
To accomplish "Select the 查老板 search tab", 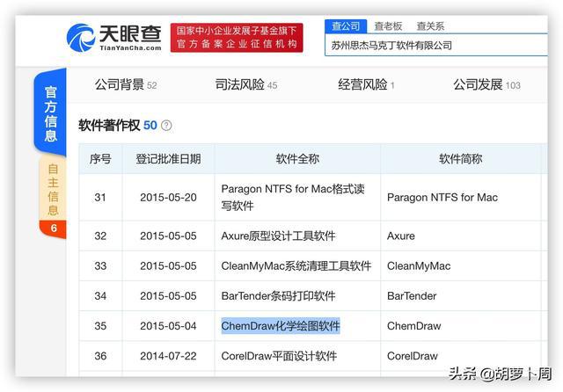I will [x=388, y=26].
